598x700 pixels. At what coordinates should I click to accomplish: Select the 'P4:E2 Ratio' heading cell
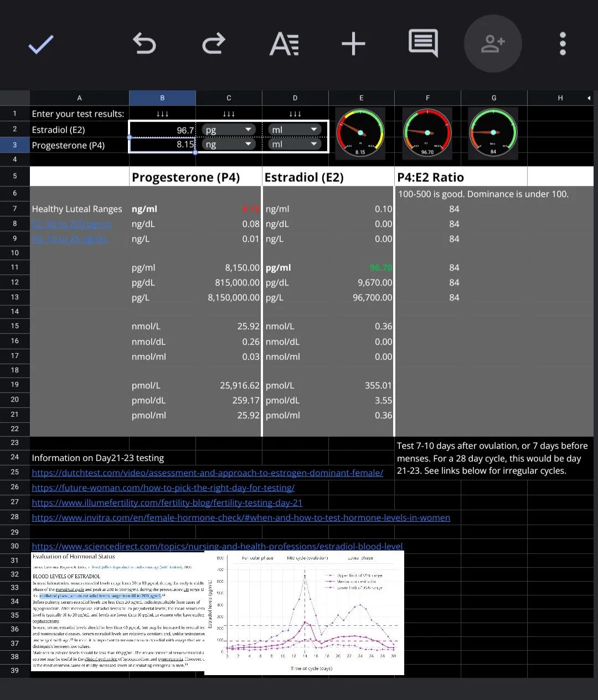pyautogui.click(x=461, y=177)
